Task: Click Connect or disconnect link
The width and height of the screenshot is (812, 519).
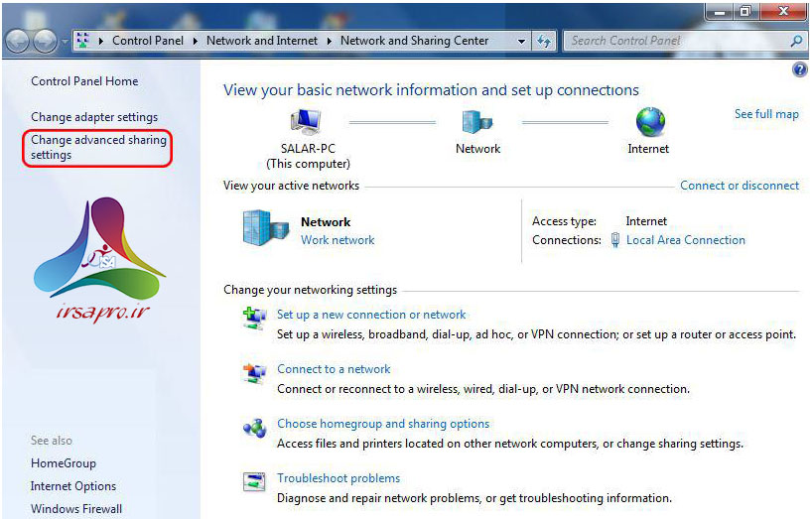Action: [740, 186]
